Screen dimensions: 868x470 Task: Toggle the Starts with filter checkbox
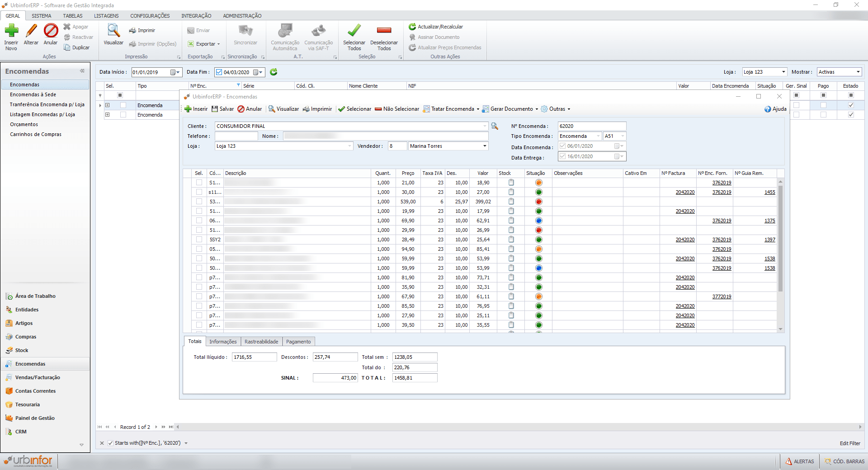(111, 443)
